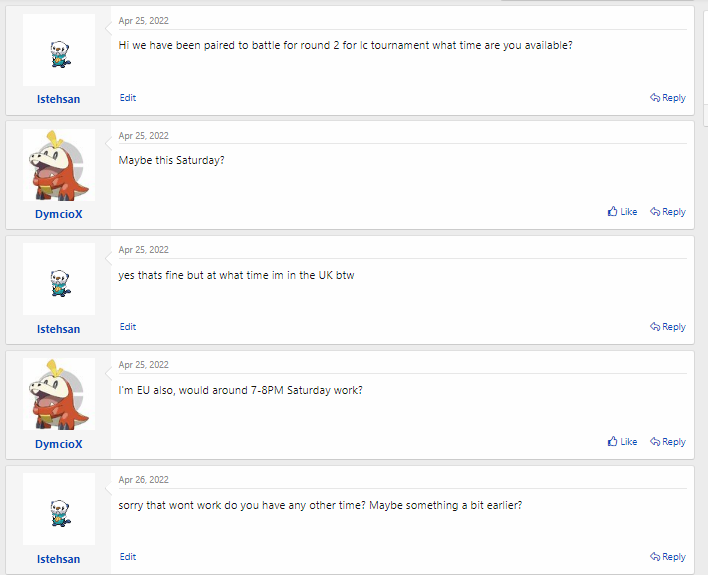This screenshot has height=575, width=708.
Task: Click Istehsan's username on "yes thats fine" post
Action: click(x=59, y=329)
